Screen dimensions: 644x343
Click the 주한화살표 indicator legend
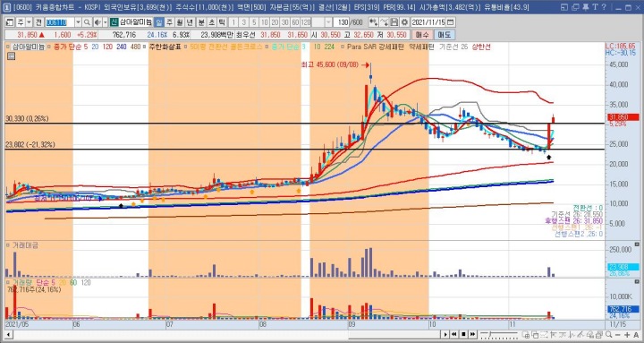coord(165,47)
